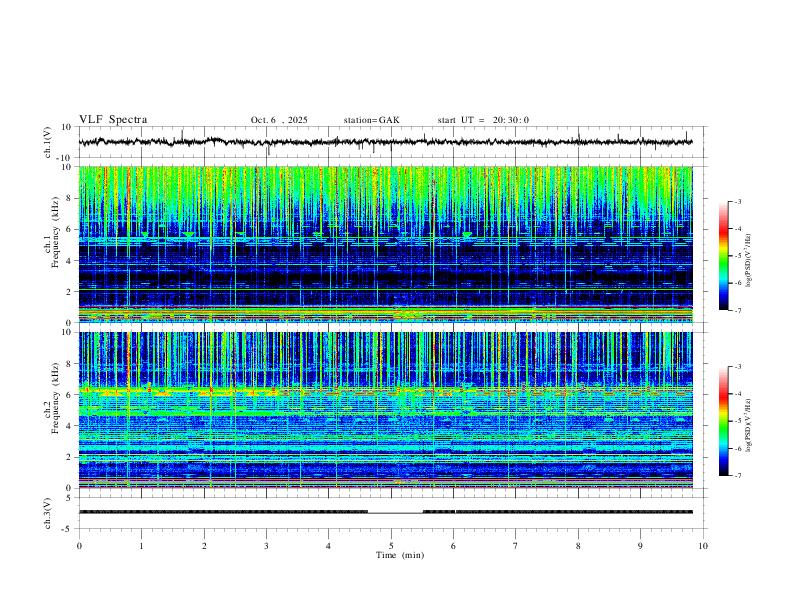Click the ch.1 voltage waveform trace

[x=386, y=142]
